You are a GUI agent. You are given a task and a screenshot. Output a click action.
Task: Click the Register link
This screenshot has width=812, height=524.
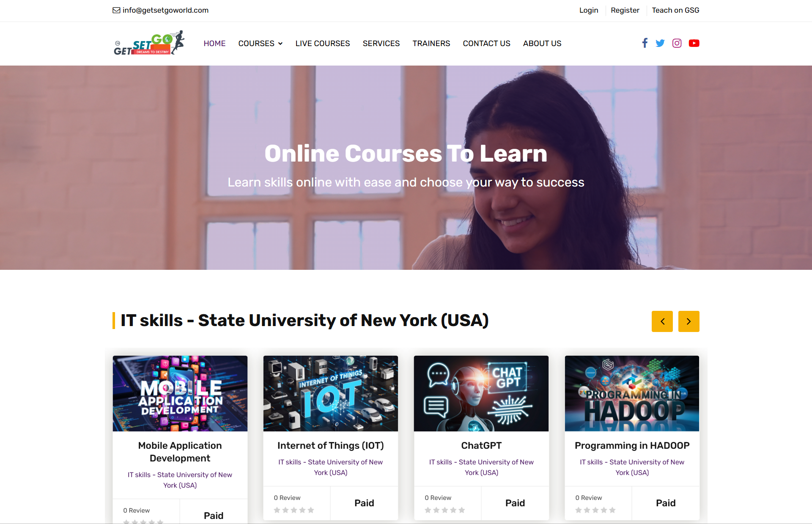click(x=625, y=10)
